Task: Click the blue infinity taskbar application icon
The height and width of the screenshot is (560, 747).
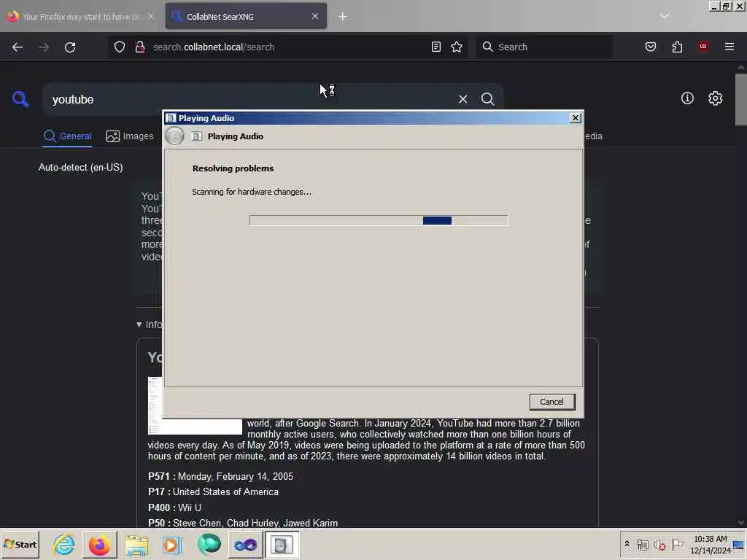Action: [x=245, y=544]
